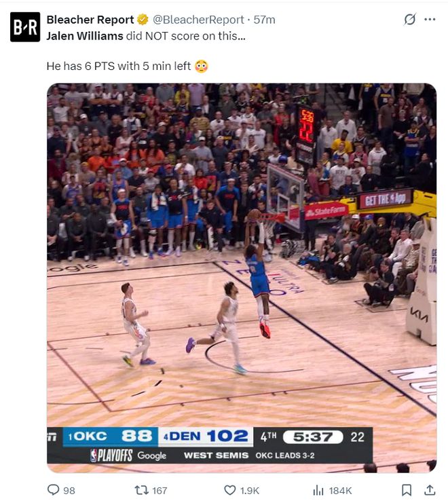Click the 98 replies count
Image resolution: width=448 pixels, height=503 pixels.
[x=69, y=491]
